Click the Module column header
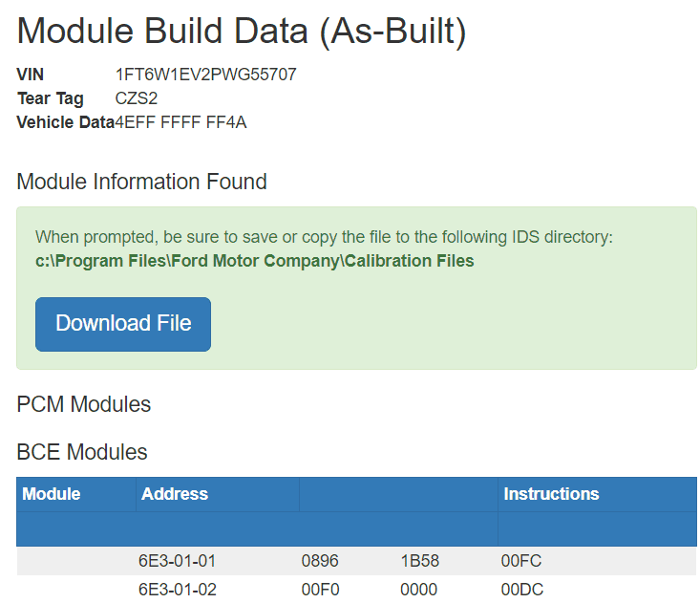700x603 pixels. pos(52,494)
